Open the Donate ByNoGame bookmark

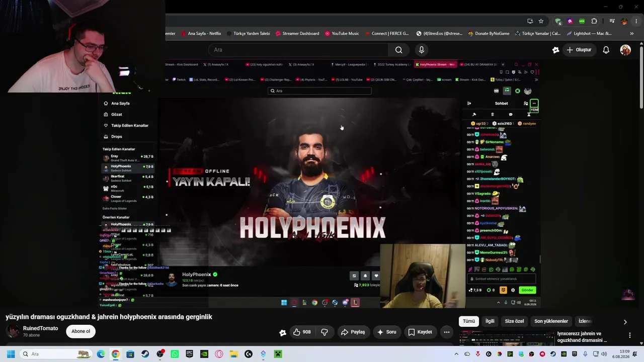pyautogui.click(x=489, y=34)
